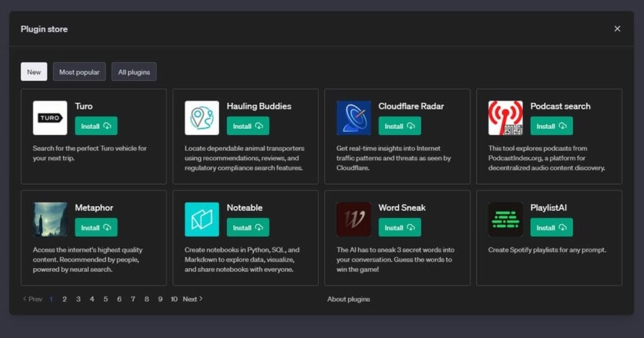This screenshot has height=338, width=644.
Task: Go to Next page of plugins
Action: (x=192, y=299)
